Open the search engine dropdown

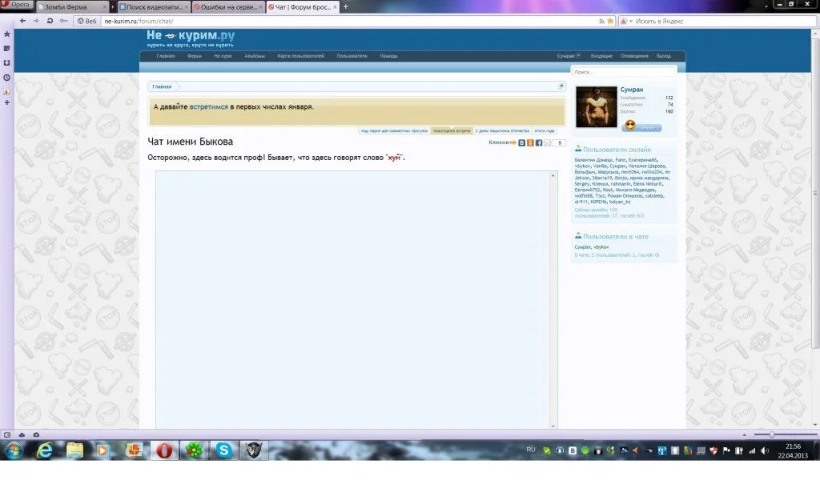coord(625,22)
